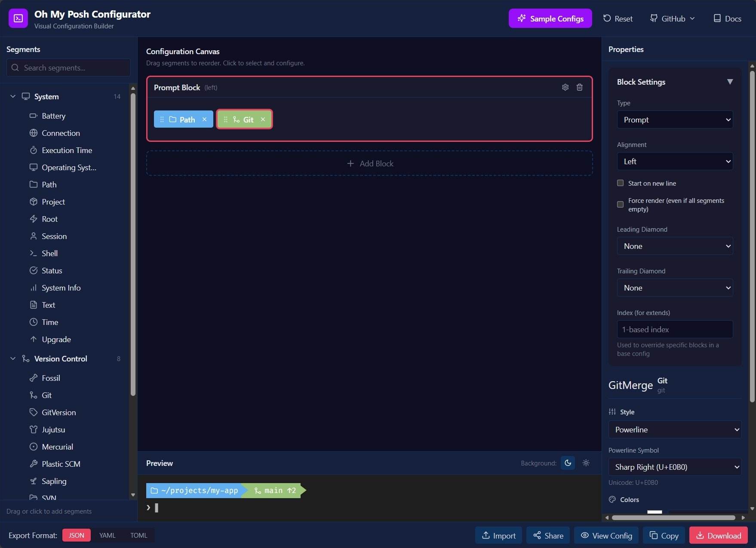This screenshot has width=756, height=548.
Task: Click Add Block on the canvas
Action: point(369,163)
